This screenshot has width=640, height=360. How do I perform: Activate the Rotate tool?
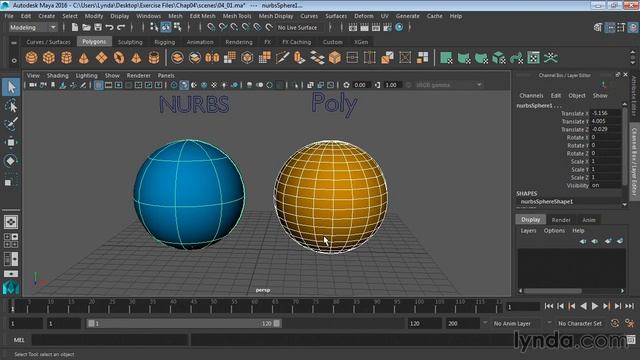(x=11, y=161)
